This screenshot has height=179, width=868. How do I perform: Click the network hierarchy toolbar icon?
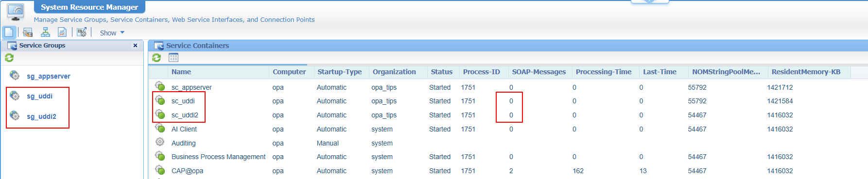45,33
